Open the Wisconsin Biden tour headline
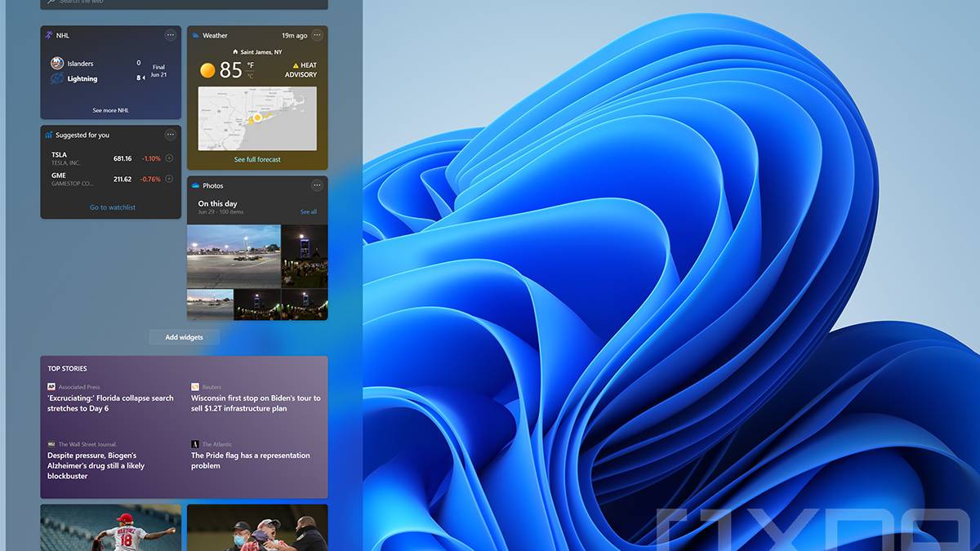980x551 pixels. pyautogui.click(x=256, y=403)
